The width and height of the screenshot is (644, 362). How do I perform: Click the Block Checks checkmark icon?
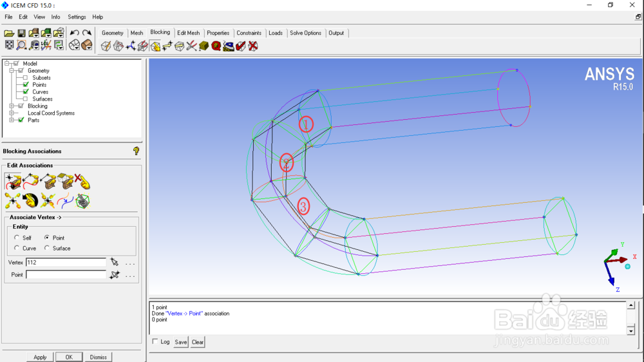click(x=241, y=46)
